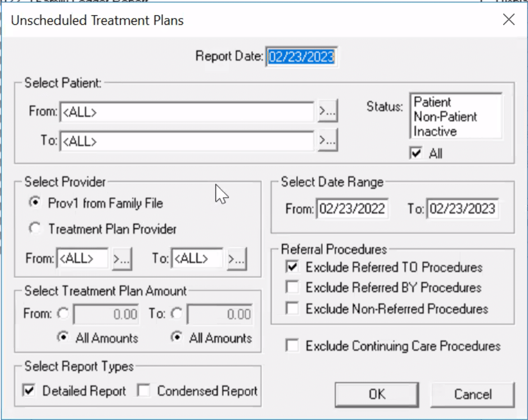Select treatment amount To radio button

pos(177,313)
